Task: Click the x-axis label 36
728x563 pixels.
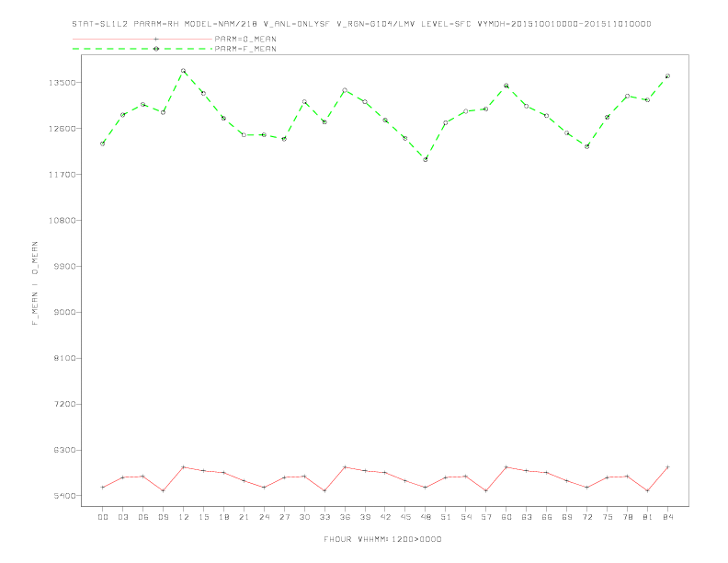Action: pos(345,517)
